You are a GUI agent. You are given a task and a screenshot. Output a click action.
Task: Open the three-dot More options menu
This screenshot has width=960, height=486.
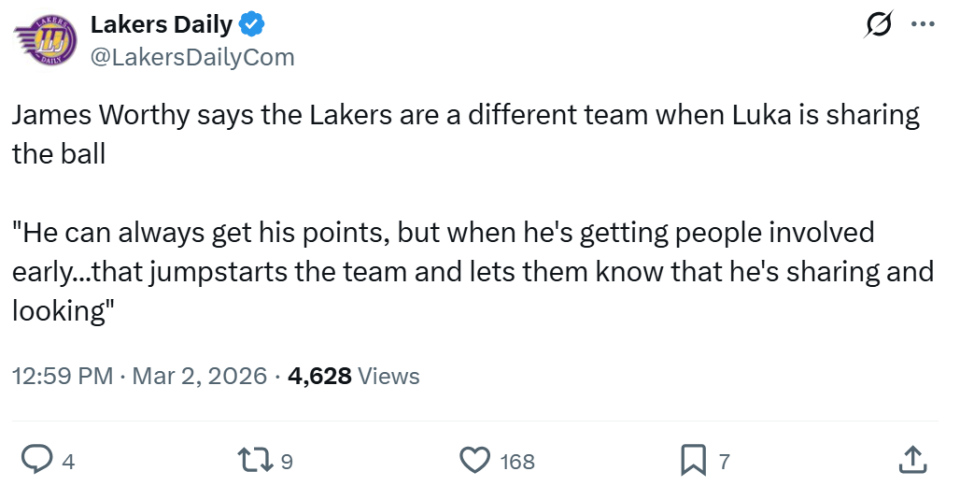click(x=922, y=25)
